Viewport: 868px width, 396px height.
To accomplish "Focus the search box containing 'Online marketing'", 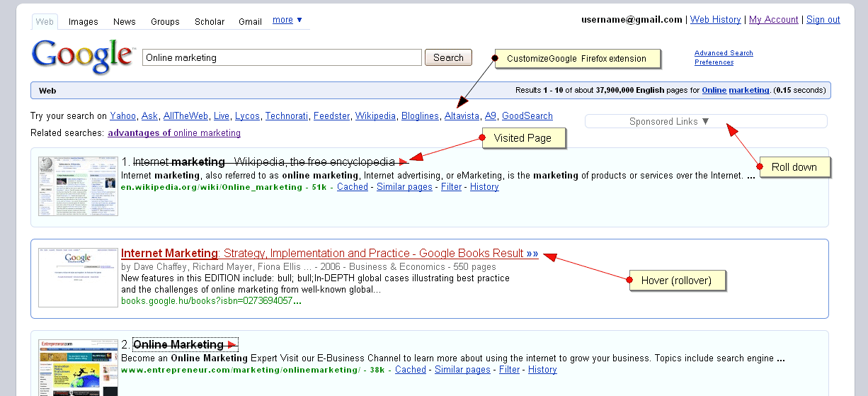I will [x=282, y=57].
